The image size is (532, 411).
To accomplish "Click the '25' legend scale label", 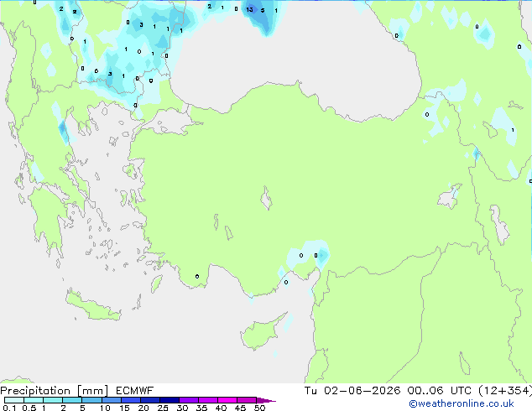I will (163, 408).
